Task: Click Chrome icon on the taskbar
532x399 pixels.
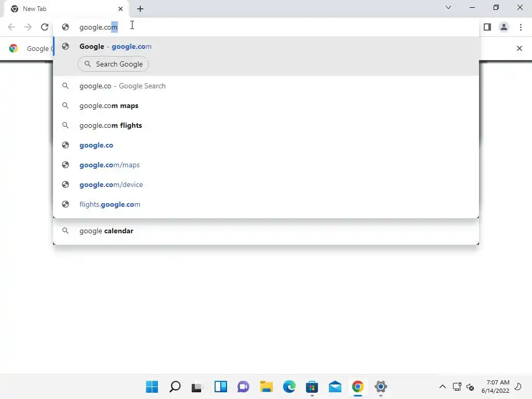Action: [x=357, y=387]
